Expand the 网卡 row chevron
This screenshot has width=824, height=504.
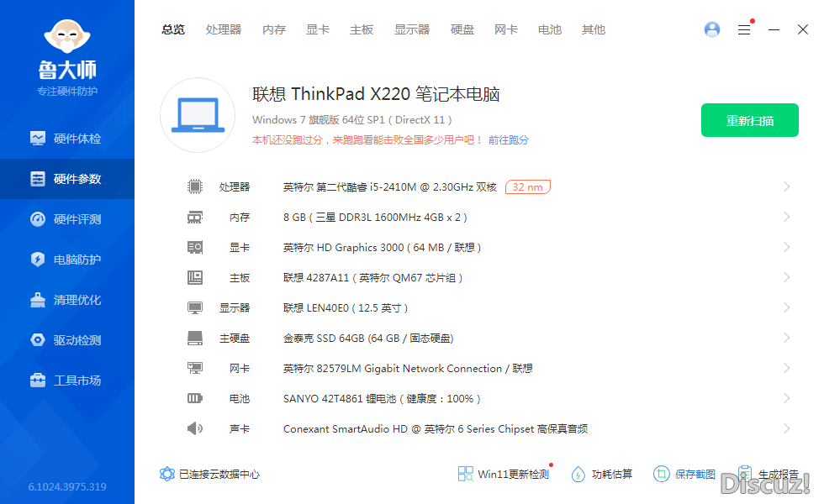(x=787, y=368)
